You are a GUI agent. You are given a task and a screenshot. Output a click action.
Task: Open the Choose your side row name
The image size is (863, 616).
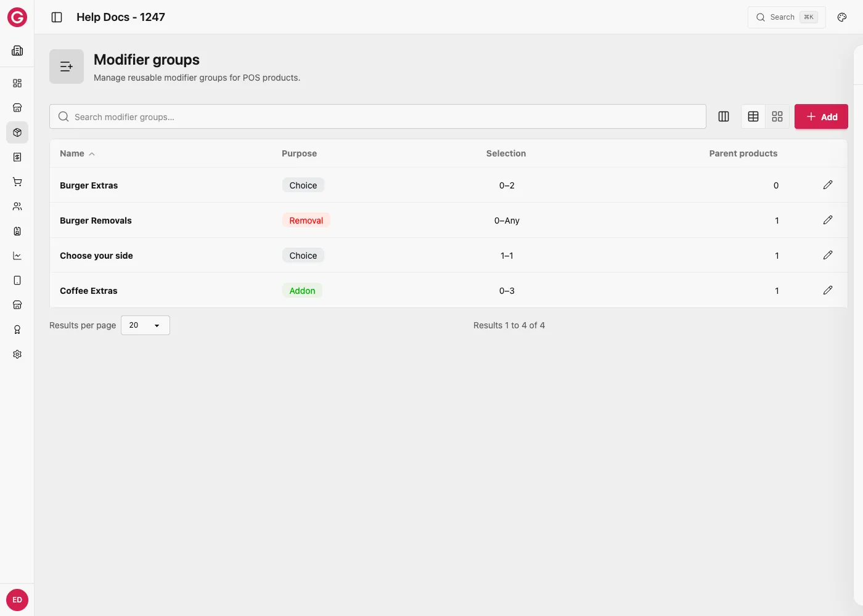click(x=96, y=256)
